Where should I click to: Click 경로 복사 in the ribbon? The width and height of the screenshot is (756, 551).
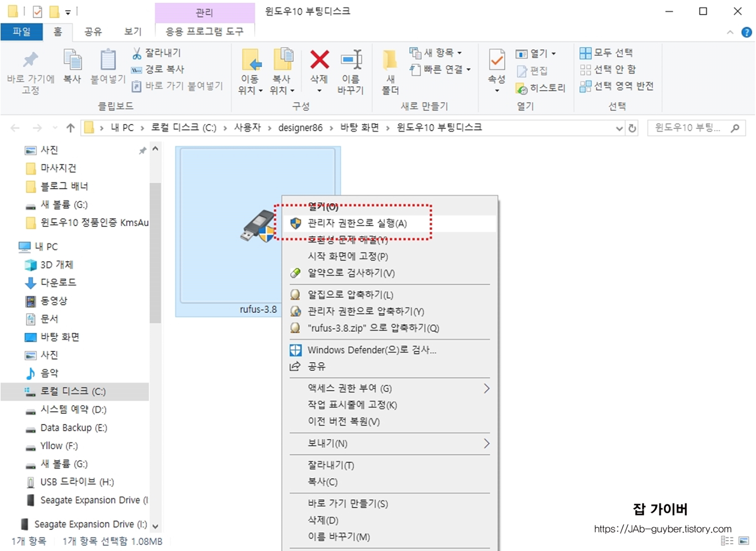[158, 69]
